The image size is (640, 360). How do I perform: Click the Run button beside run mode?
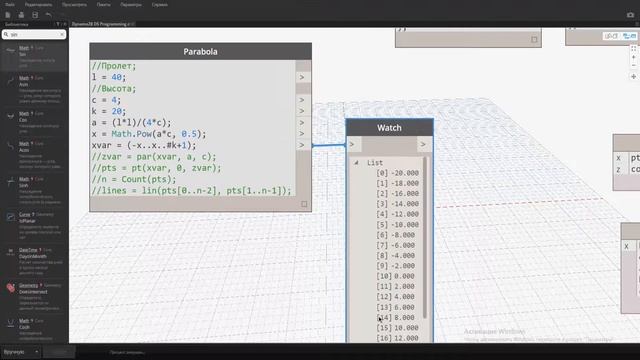59,351
